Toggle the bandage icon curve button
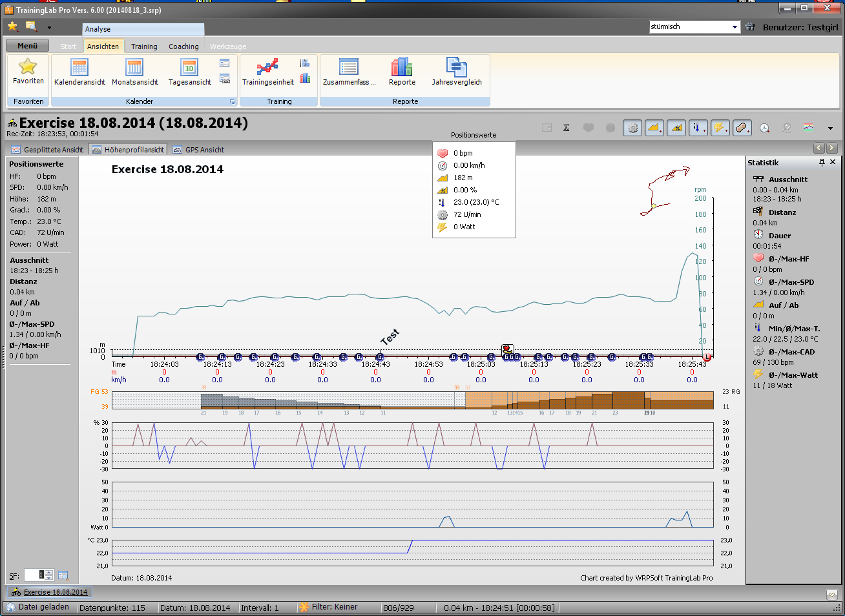Viewport: 845px width, 616px height. click(x=742, y=128)
